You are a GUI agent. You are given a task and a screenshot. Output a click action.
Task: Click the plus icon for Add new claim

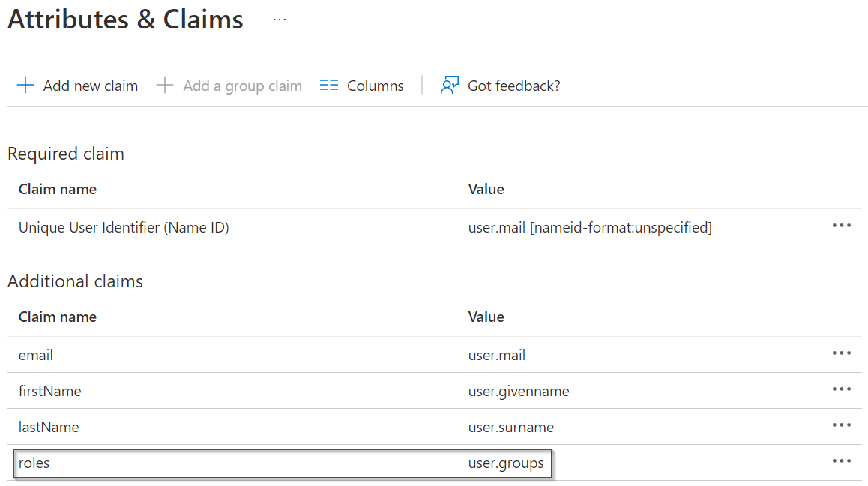[25, 85]
